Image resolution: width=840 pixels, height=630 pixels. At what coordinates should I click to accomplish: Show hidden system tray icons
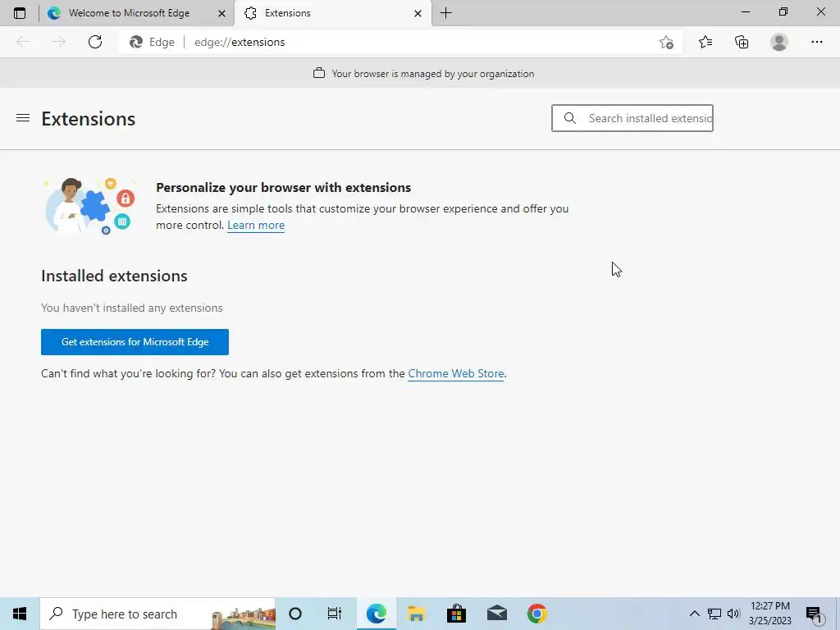[694, 614]
